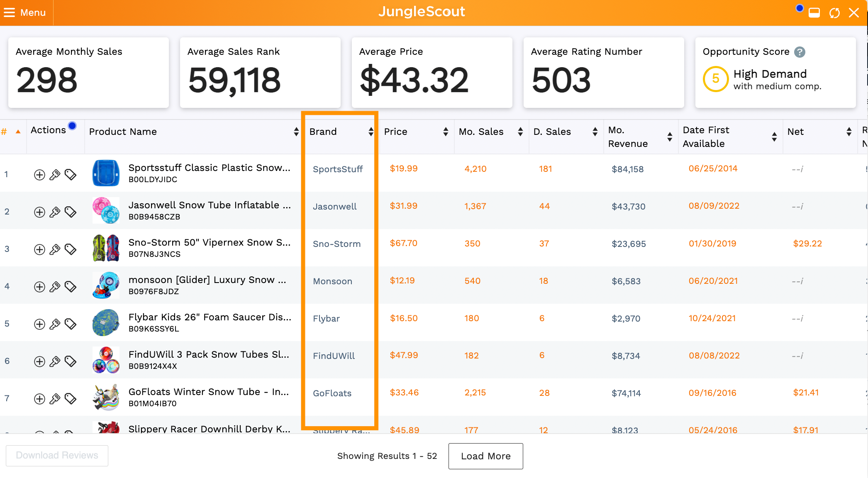
Task: Click Load More button
Action: (x=485, y=456)
